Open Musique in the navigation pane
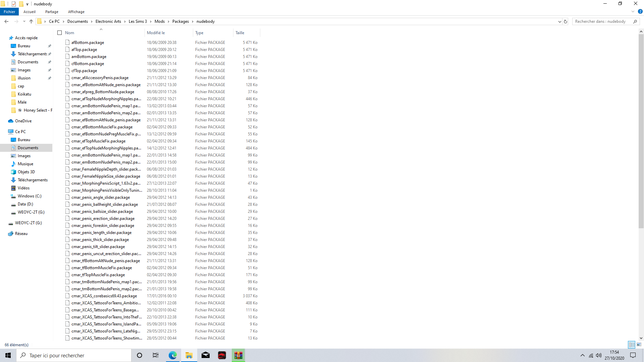644x362 pixels. coord(25,164)
